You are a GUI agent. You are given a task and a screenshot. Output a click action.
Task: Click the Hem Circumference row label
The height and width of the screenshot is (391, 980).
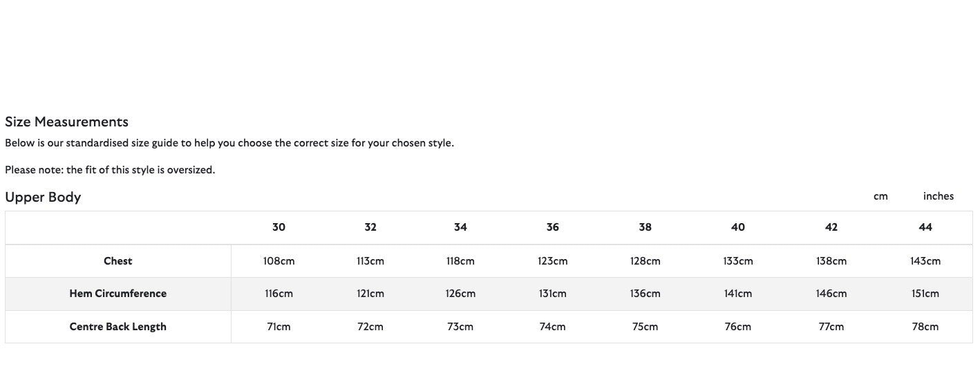click(x=118, y=294)
